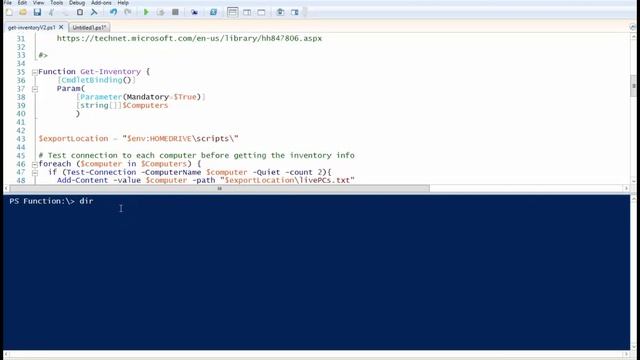Viewport: 640px width, 360px height.
Task: Open the Tools menu
Action: pyautogui.click(x=56, y=3)
